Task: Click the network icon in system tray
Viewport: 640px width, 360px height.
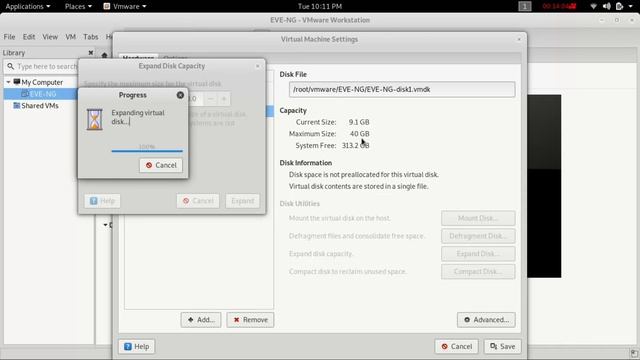Action: point(593,6)
